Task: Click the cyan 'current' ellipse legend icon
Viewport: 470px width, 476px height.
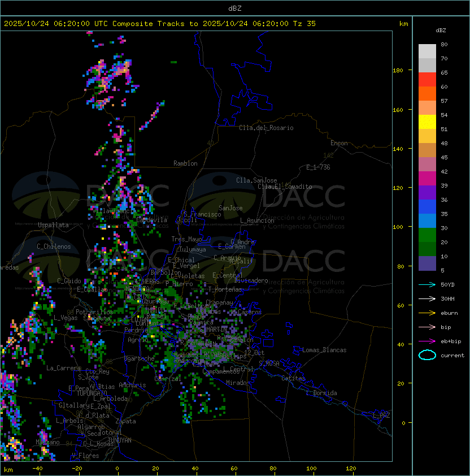Action: pos(427,355)
